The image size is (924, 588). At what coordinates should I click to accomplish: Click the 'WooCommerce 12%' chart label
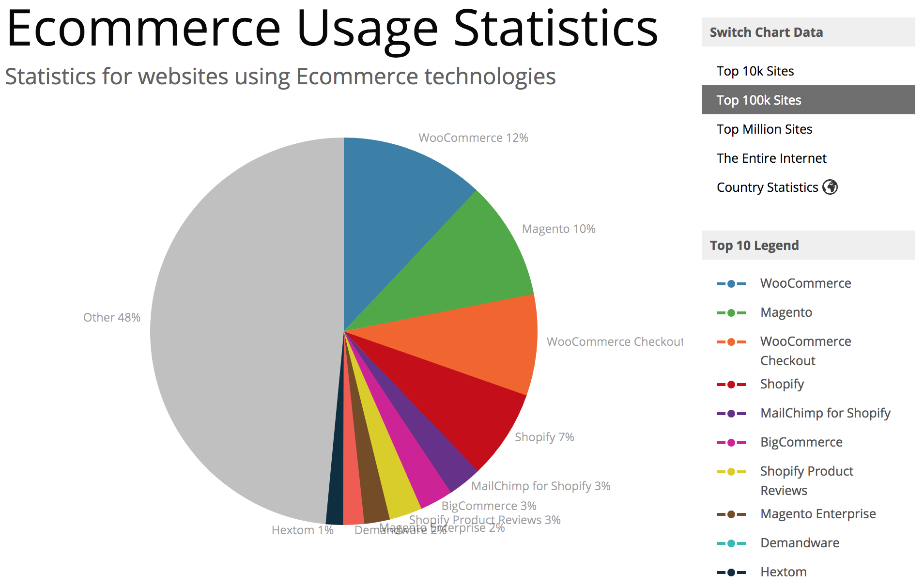[x=473, y=138]
